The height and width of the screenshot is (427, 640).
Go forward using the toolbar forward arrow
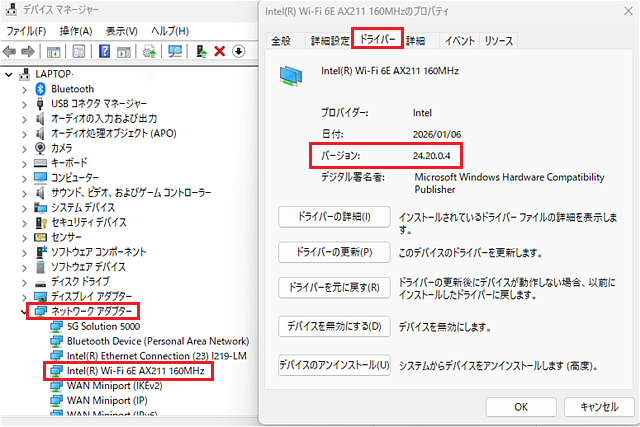[28, 51]
